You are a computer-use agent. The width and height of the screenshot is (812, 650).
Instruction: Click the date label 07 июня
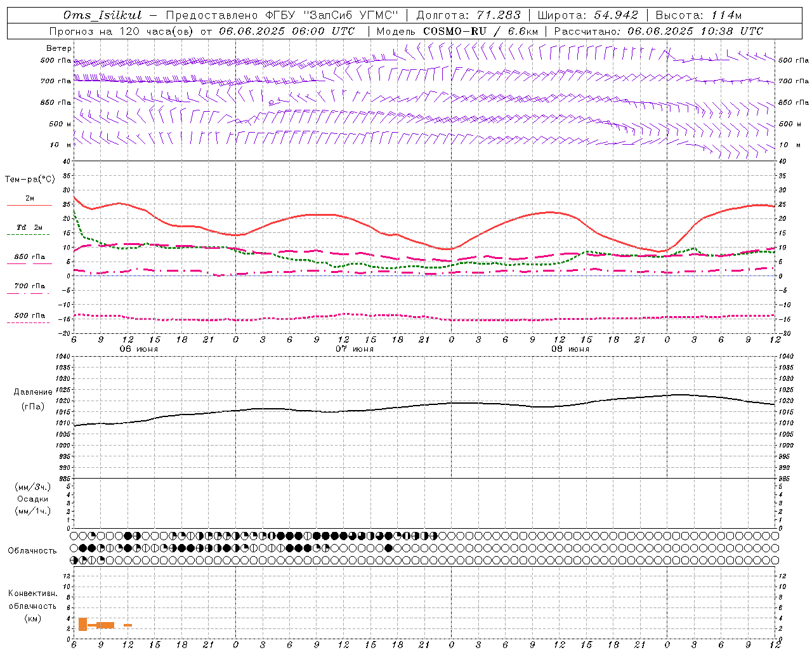[355, 349]
